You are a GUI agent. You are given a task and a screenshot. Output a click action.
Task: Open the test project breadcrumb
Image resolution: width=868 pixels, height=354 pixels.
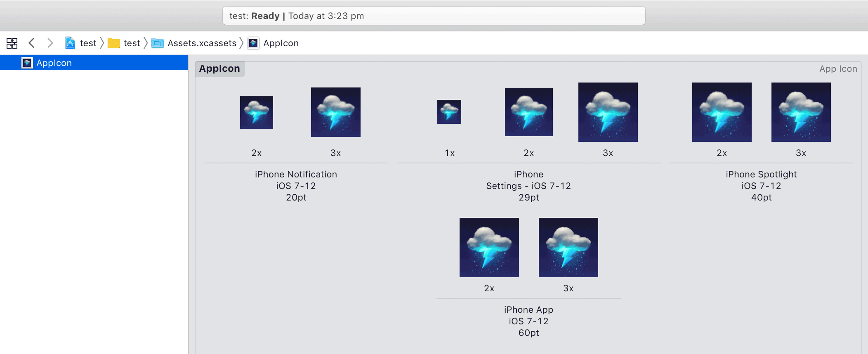tap(88, 43)
